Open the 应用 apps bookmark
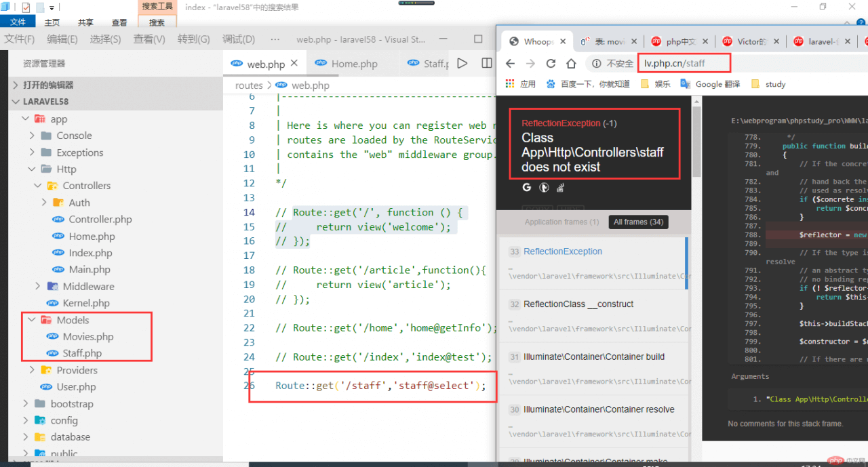Image resolution: width=868 pixels, height=467 pixels. coord(521,84)
